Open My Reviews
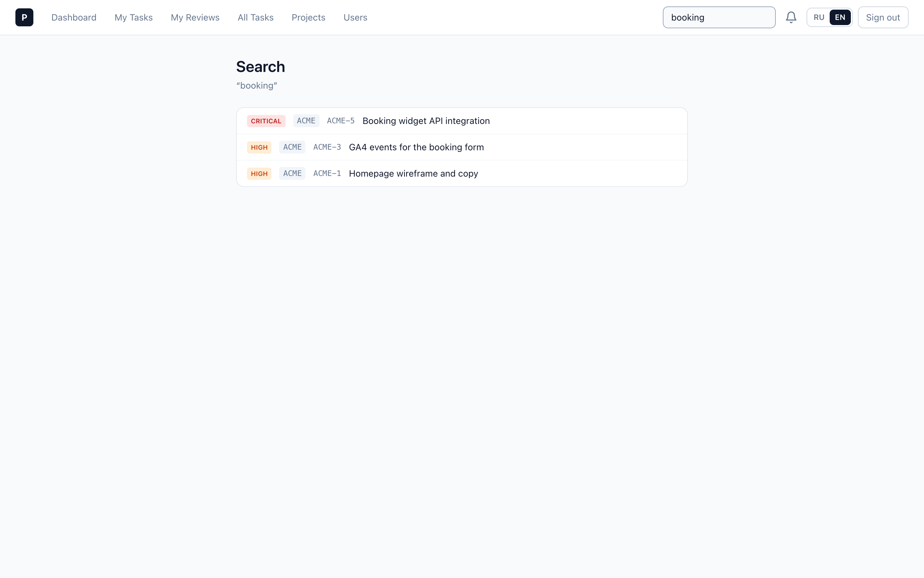 click(x=195, y=17)
